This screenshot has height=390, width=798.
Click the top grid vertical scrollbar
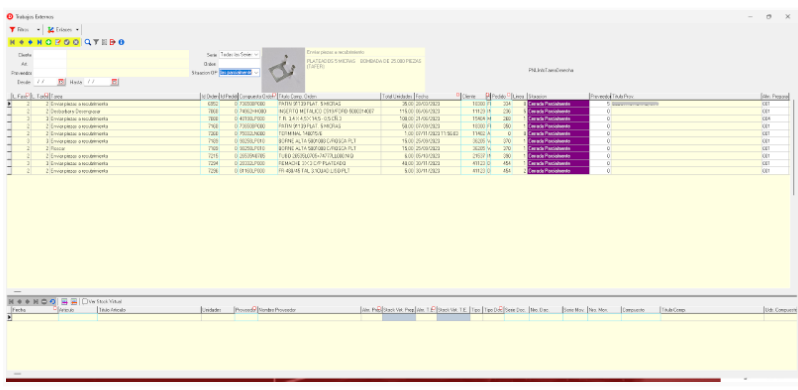pos(793,148)
